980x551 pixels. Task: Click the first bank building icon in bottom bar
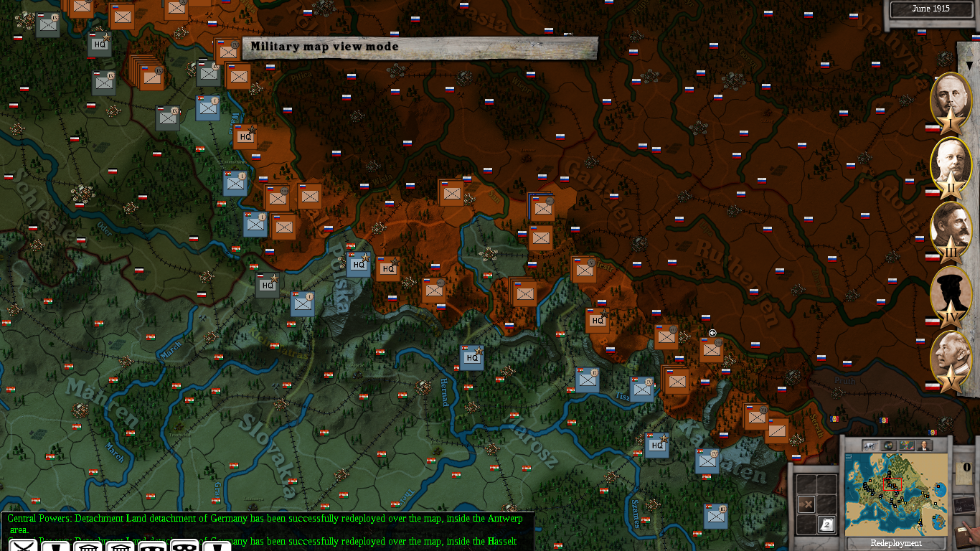click(x=88, y=546)
